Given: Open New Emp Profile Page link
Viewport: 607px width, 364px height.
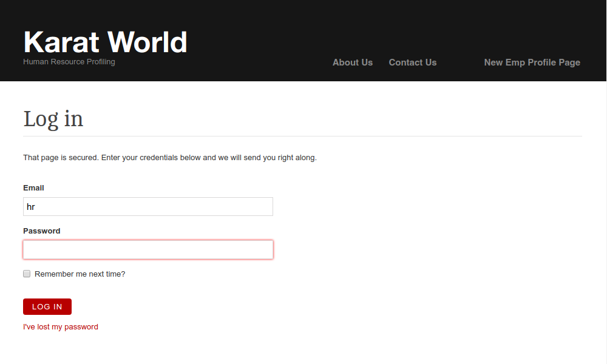Looking at the screenshot, I should point(532,62).
